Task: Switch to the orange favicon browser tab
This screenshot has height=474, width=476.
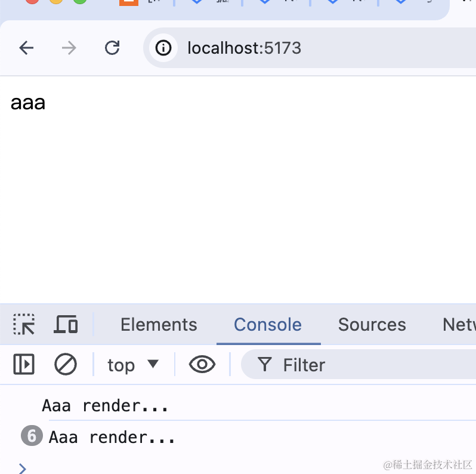Action: (128, 2)
